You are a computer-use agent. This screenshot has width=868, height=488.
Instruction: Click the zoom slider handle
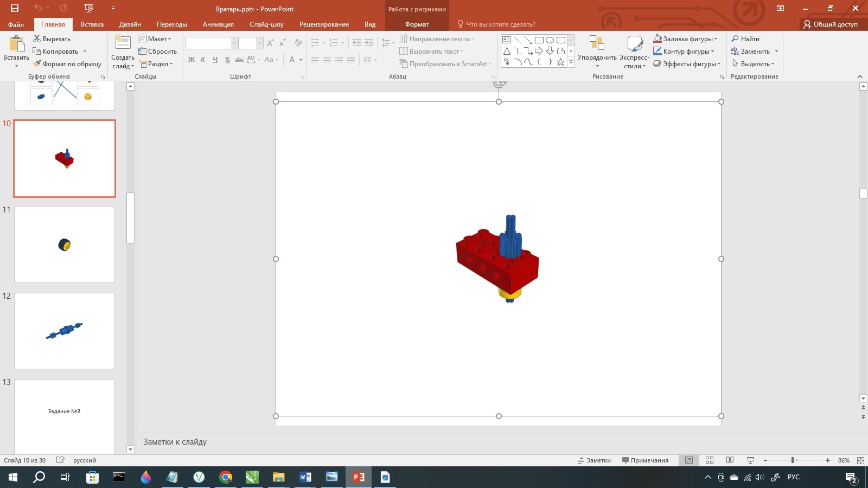[x=793, y=460]
